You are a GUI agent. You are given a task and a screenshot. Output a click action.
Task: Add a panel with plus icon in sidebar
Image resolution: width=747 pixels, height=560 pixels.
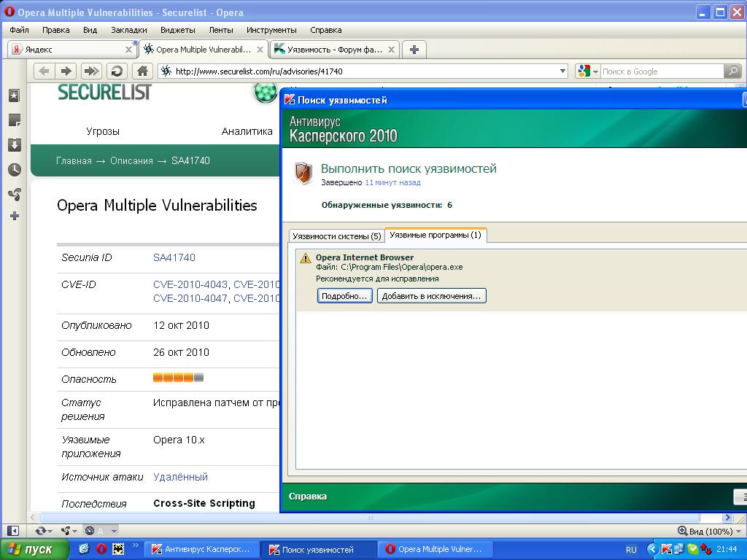pyautogui.click(x=15, y=216)
